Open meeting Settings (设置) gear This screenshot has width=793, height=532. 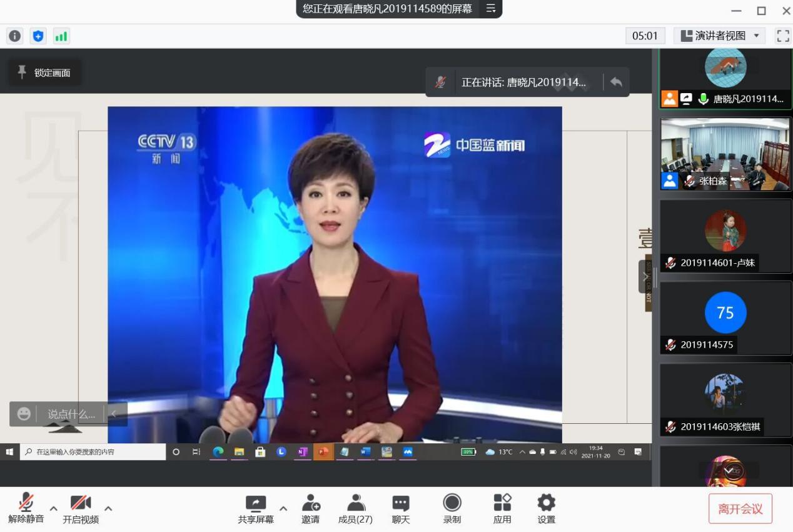click(x=546, y=509)
